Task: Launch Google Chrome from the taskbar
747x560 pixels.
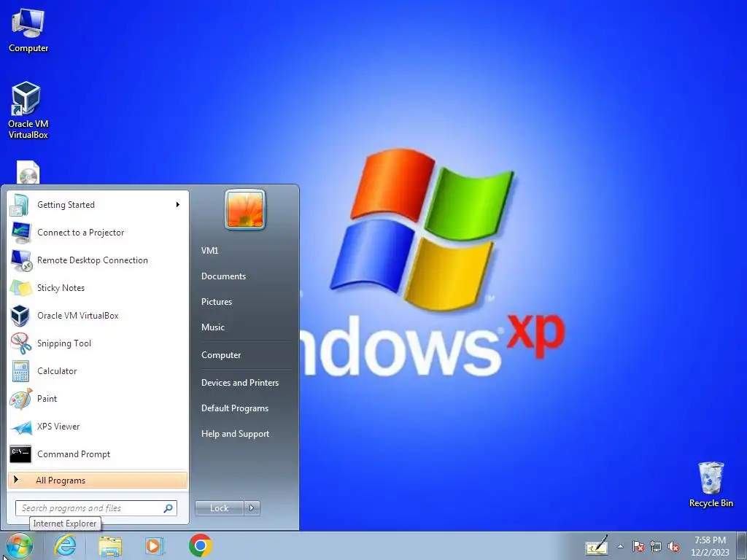Action: click(200, 545)
